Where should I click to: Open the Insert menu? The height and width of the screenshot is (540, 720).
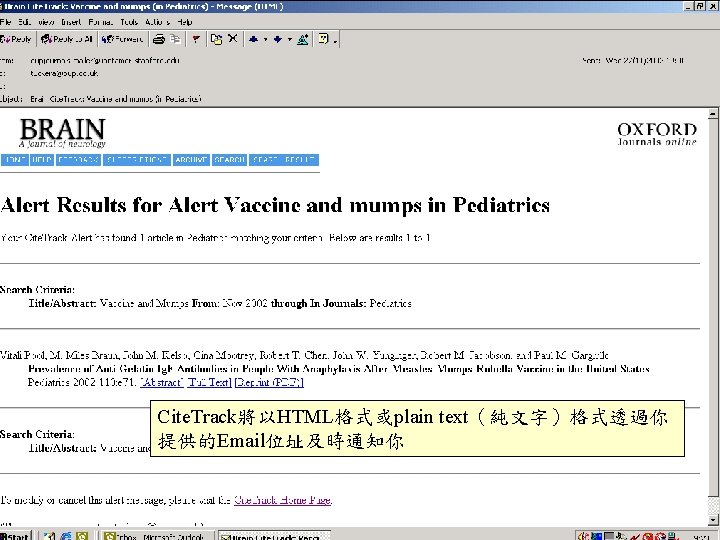pos(71,22)
